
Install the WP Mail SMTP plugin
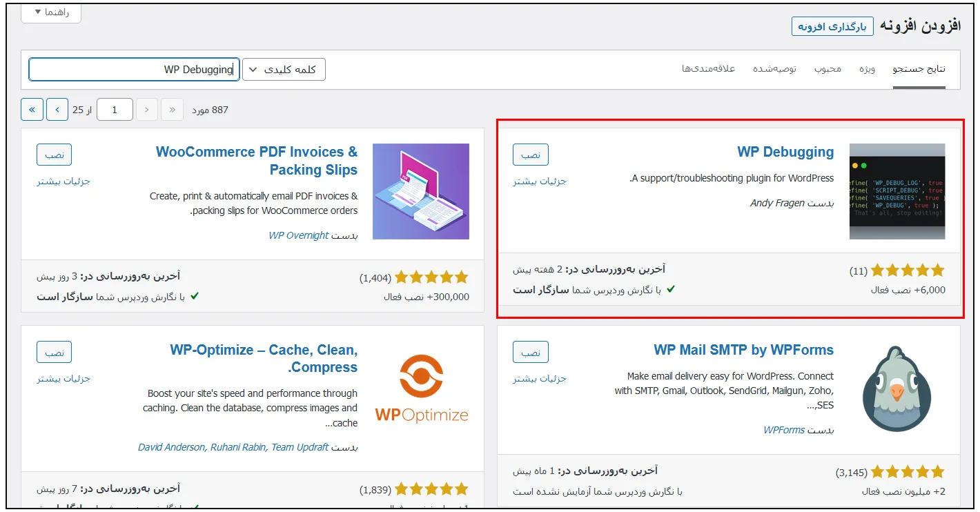(531, 352)
